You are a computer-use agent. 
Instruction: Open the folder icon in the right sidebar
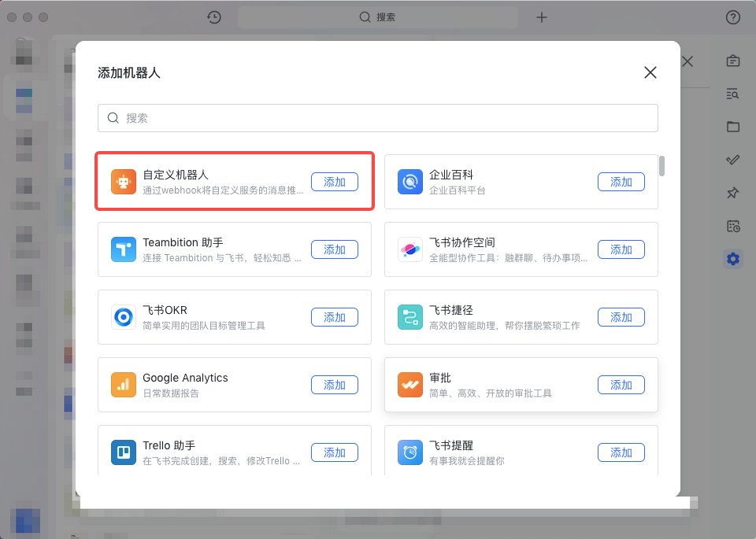733,127
